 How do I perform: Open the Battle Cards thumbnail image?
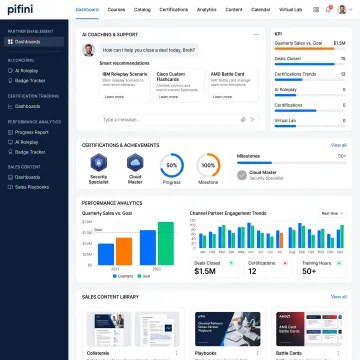coord(309,329)
